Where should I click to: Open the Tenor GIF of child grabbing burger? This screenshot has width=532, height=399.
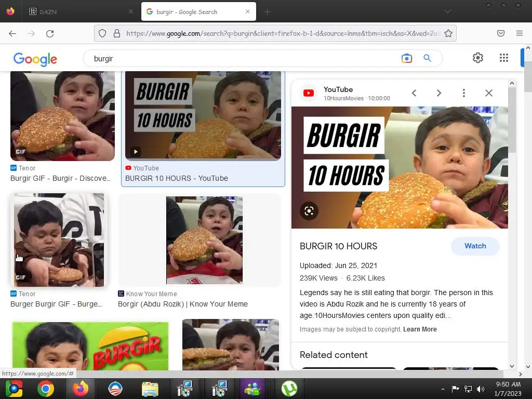pos(59,240)
